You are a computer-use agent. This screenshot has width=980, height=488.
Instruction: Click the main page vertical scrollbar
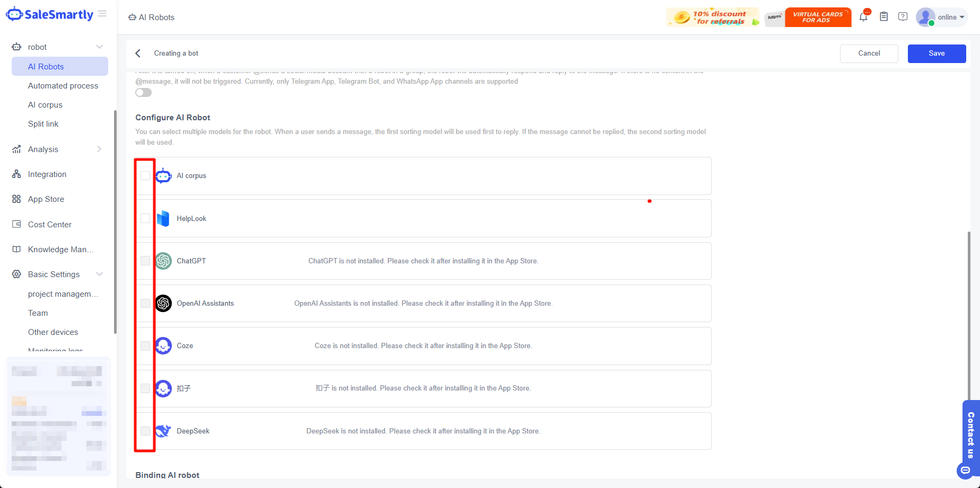click(x=969, y=318)
